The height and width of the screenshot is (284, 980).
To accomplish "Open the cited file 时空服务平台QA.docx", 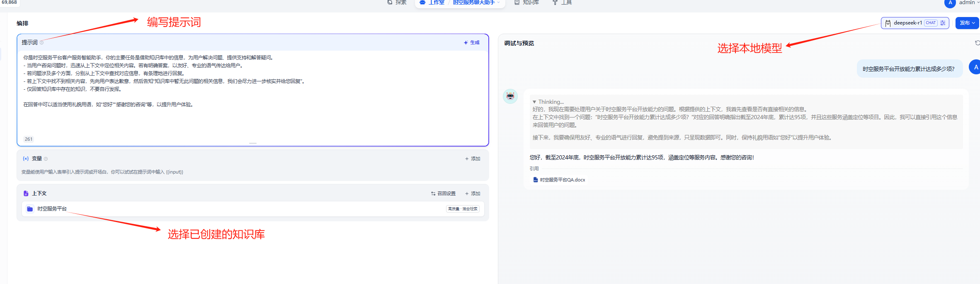I will pyautogui.click(x=559, y=180).
